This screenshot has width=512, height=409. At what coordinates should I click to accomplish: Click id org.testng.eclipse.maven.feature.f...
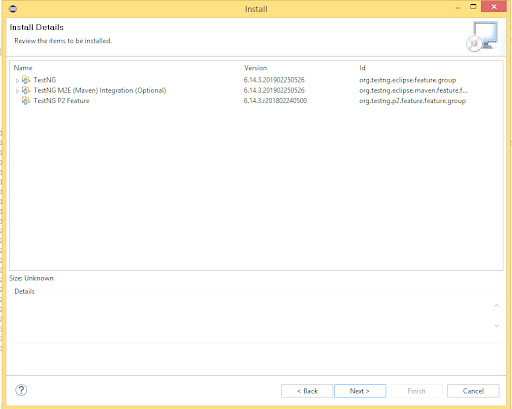[x=413, y=90]
